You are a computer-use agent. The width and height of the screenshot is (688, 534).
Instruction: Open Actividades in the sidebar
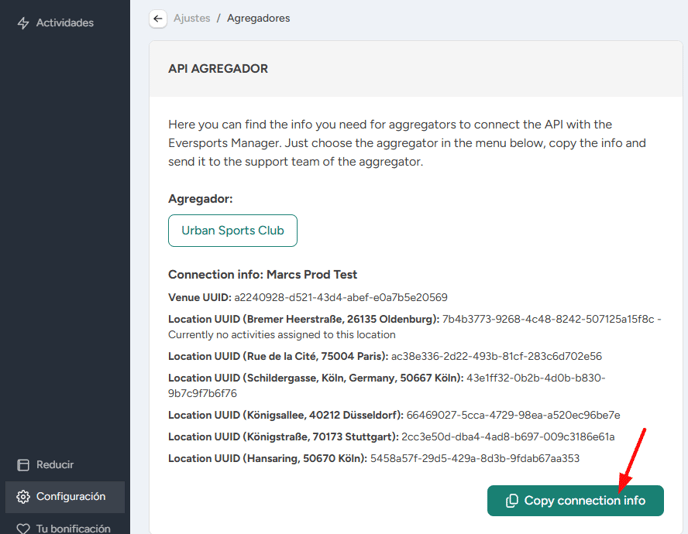coord(55,23)
